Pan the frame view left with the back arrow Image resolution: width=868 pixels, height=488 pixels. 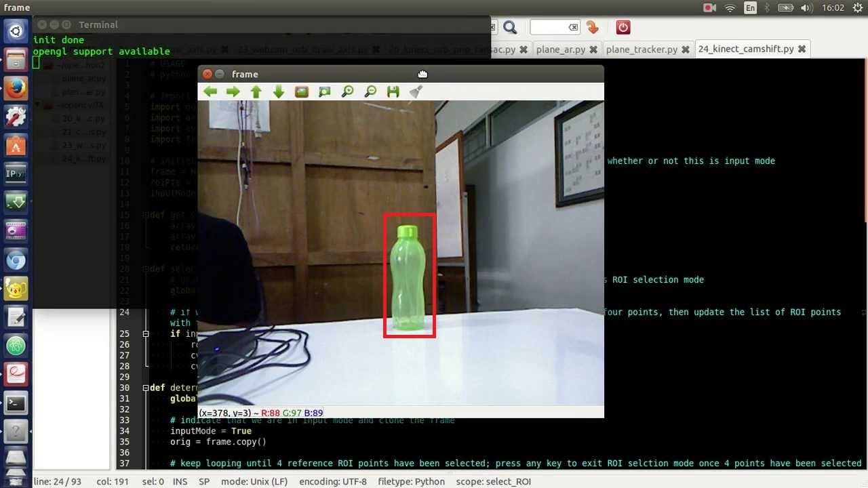point(210,91)
